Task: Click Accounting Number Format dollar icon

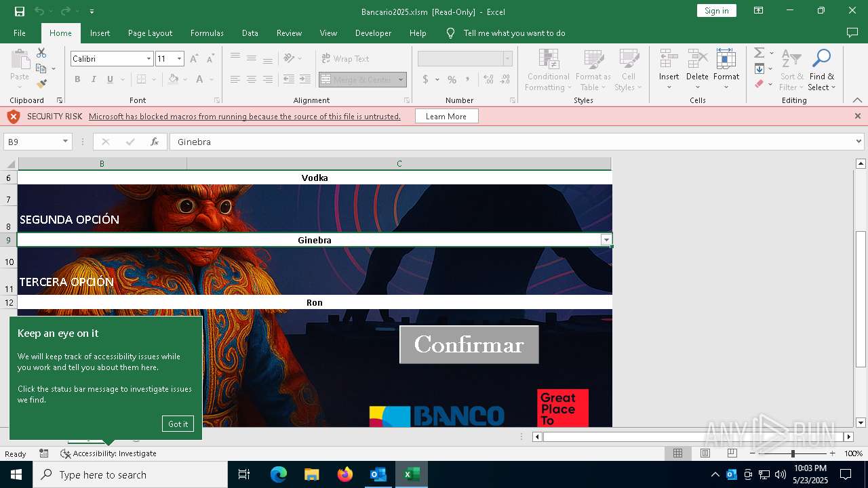Action: point(425,79)
